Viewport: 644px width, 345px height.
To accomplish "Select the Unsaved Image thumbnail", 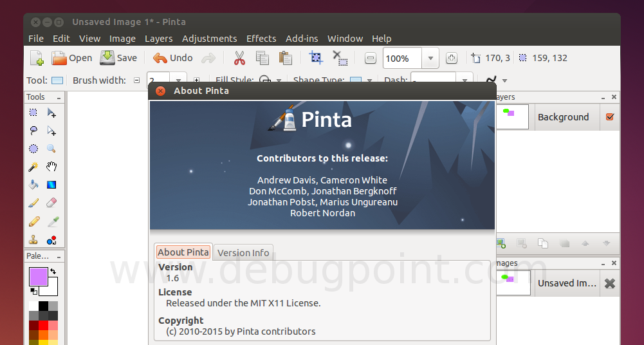I will pyautogui.click(x=513, y=283).
